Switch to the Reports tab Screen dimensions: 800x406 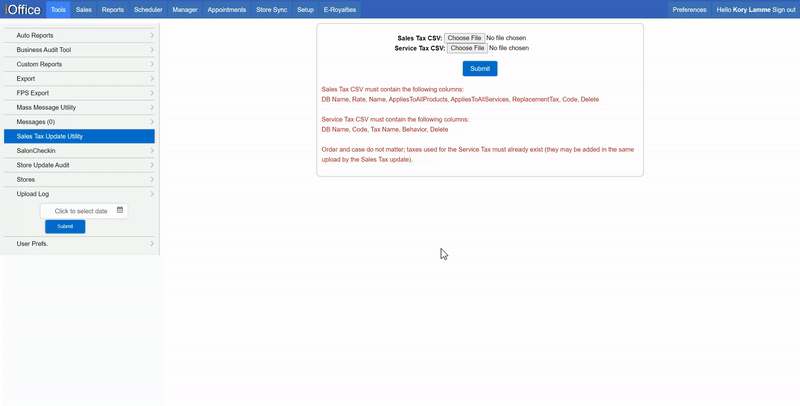[x=113, y=10]
